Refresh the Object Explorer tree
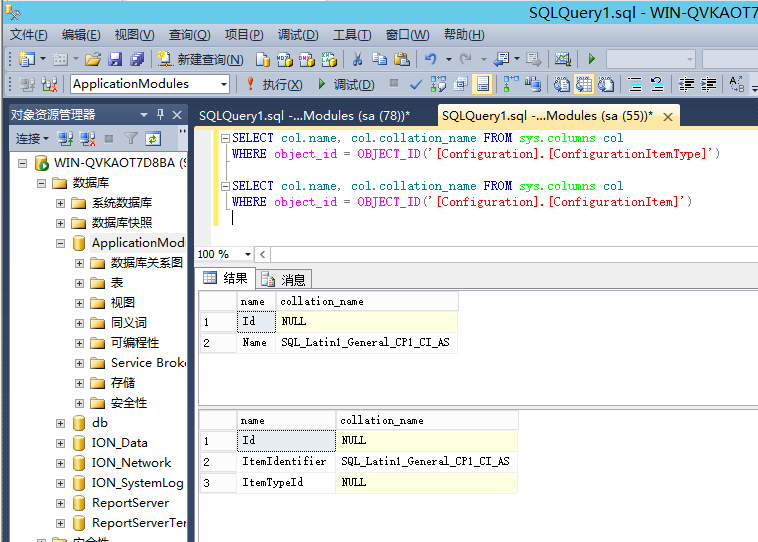758x542 pixels. (153, 139)
